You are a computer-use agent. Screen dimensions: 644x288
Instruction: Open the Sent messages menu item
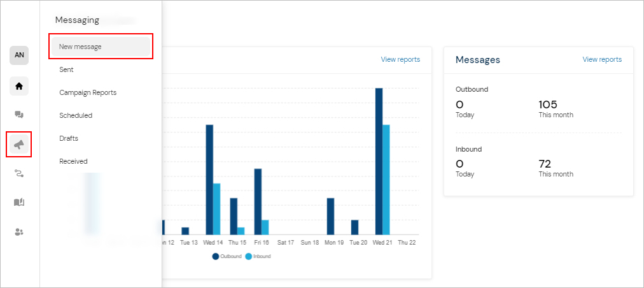(x=67, y=69)
